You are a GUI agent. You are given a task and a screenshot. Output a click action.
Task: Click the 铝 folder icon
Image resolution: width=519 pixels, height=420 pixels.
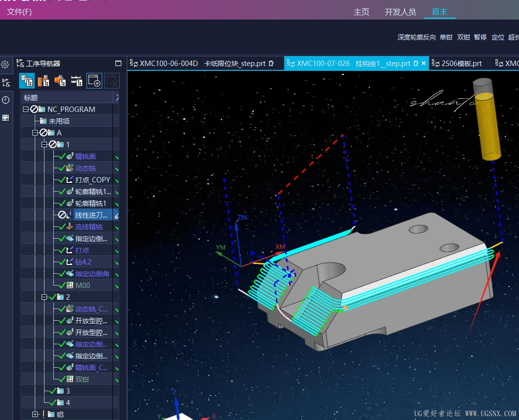click(51, 414)
